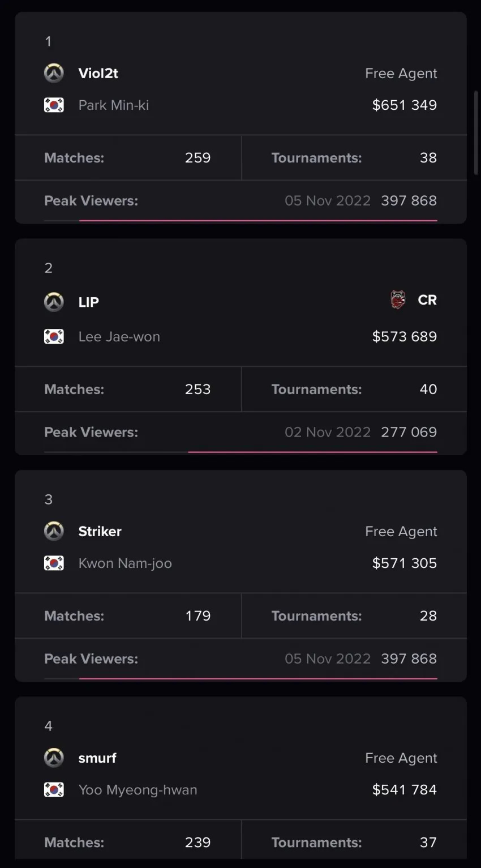Image resolution: width=481 pixels, height=868 pixels.
Task: Click the Overwatch icon beside Striker
Action: click(54, 531)
